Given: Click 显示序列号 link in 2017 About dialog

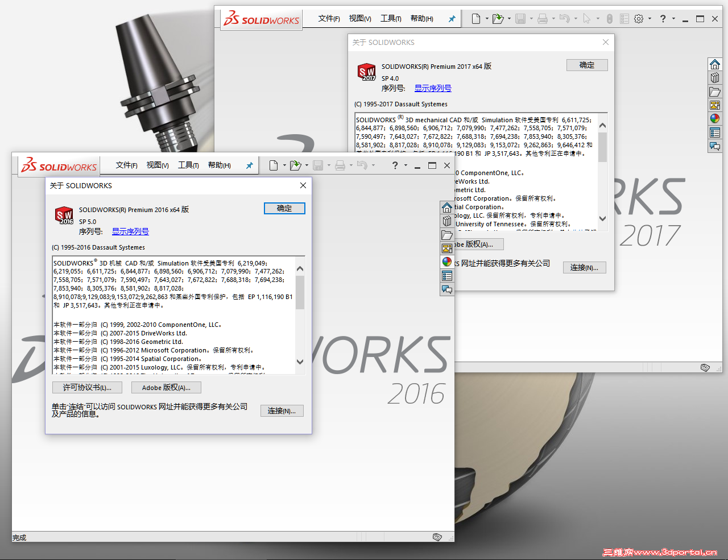Looking at the screenshot, I should pos(433,88).
